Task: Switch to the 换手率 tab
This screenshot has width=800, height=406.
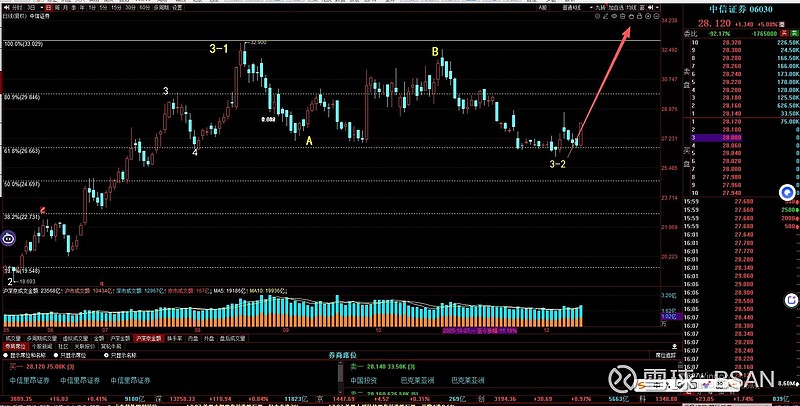Action: tap(174, 338)
